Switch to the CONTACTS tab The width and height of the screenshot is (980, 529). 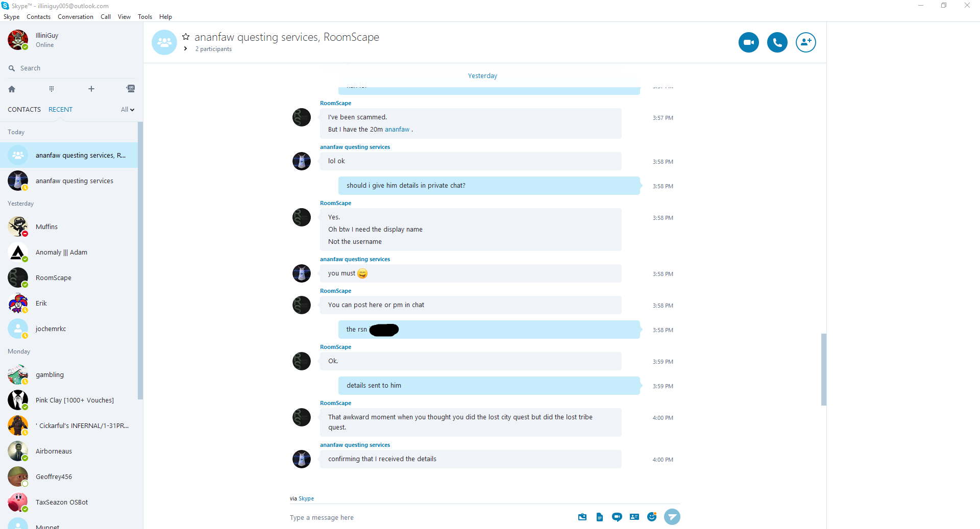(x=24, y=110)
